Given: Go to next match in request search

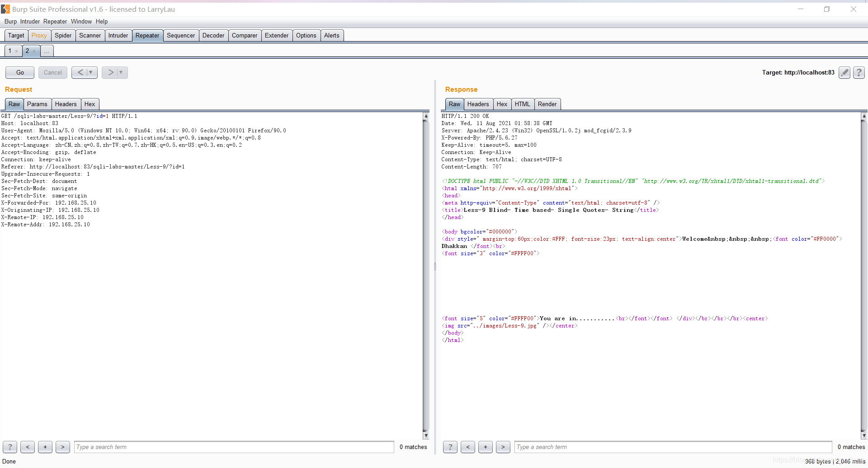Looking at the screenshot, I should pyautogui.click(x=63, y=447).
